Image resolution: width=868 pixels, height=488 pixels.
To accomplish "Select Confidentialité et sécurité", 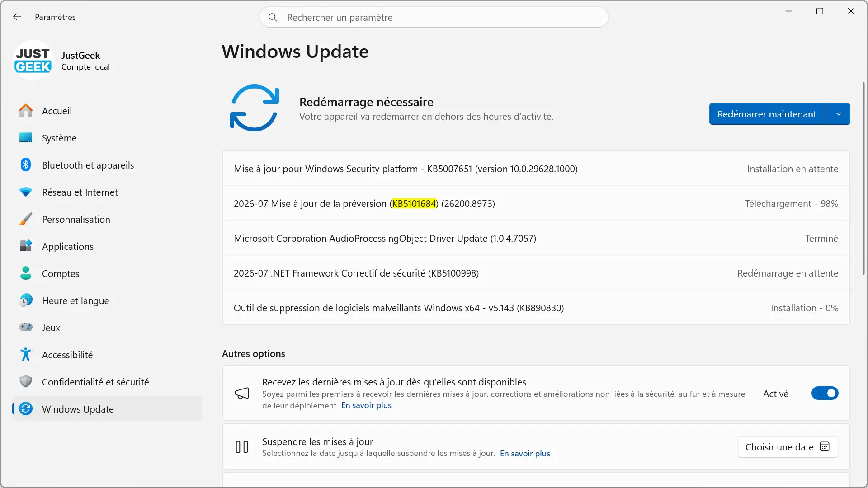I will [x=107, y=382].
